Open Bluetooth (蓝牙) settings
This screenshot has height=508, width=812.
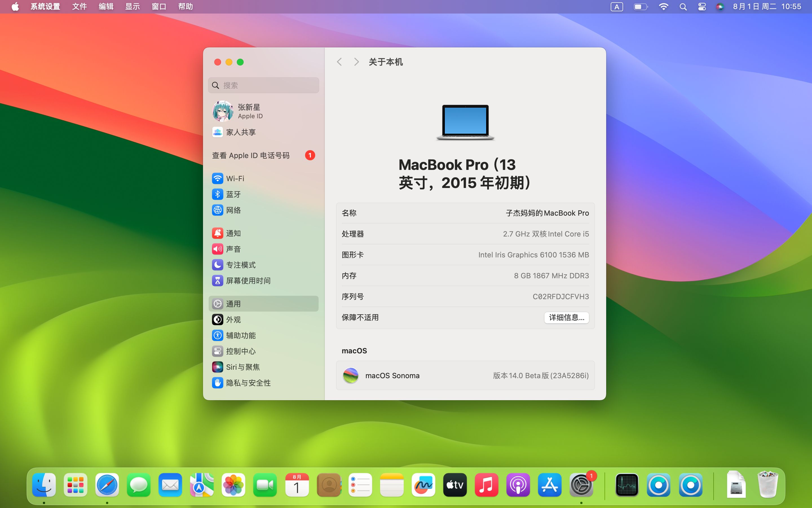pos(263,194)
